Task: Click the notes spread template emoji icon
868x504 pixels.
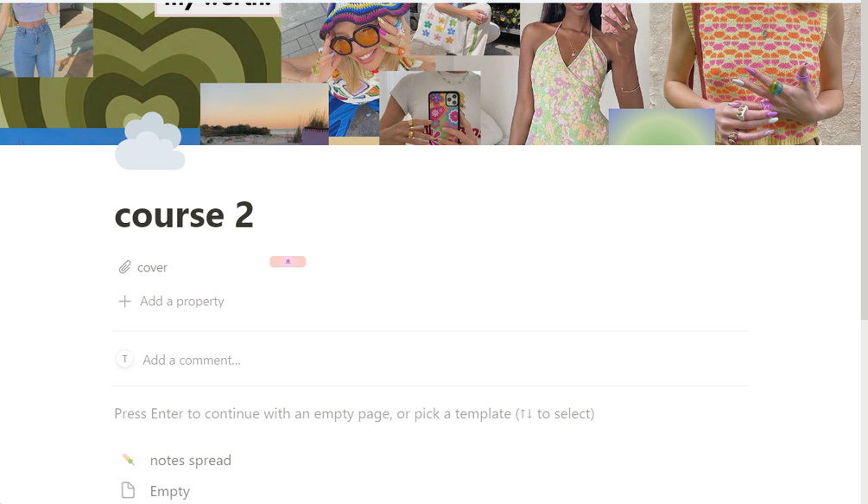Action: tap(129, 460)
